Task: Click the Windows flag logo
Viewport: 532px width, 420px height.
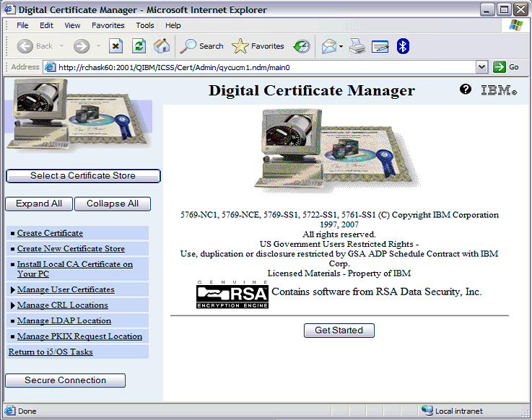Action: pyautogui.click(x=516, y=25)
